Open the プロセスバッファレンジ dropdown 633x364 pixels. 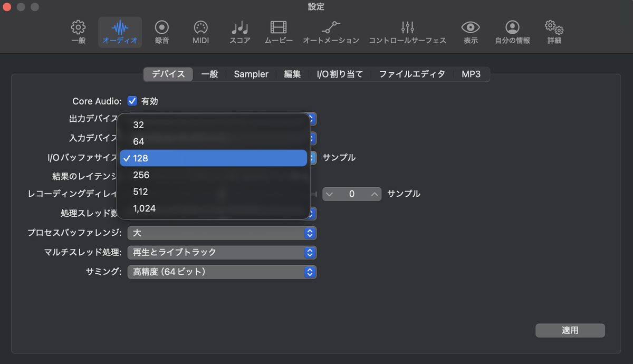[222, 233]
